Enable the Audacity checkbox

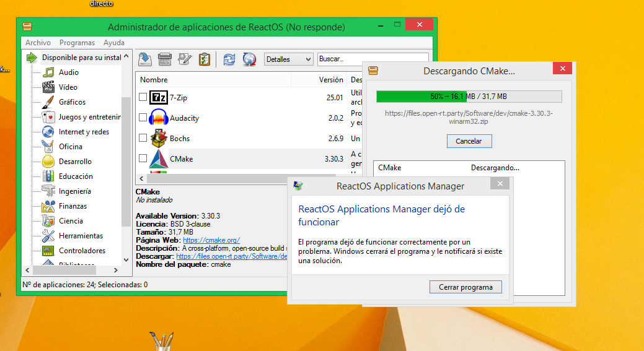143,118
